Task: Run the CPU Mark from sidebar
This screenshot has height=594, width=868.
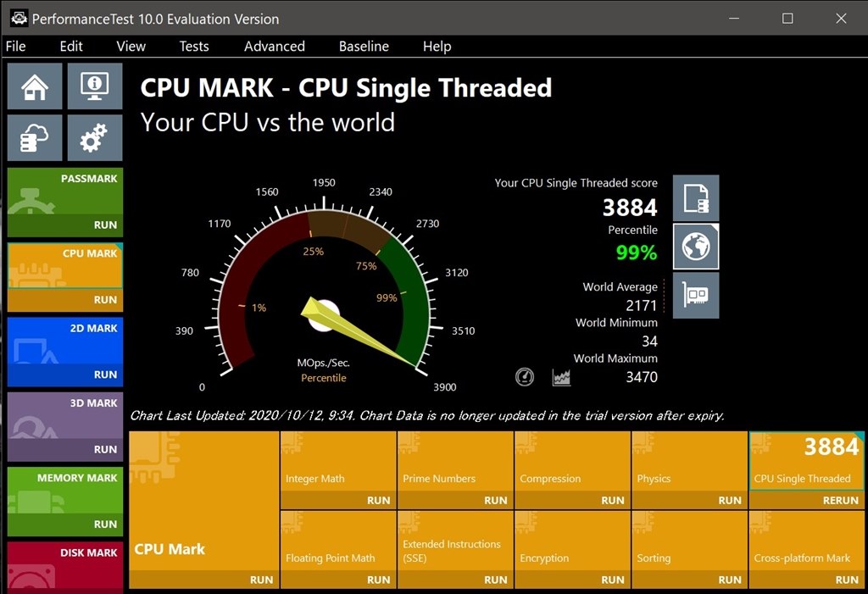Action: [65, 300]
